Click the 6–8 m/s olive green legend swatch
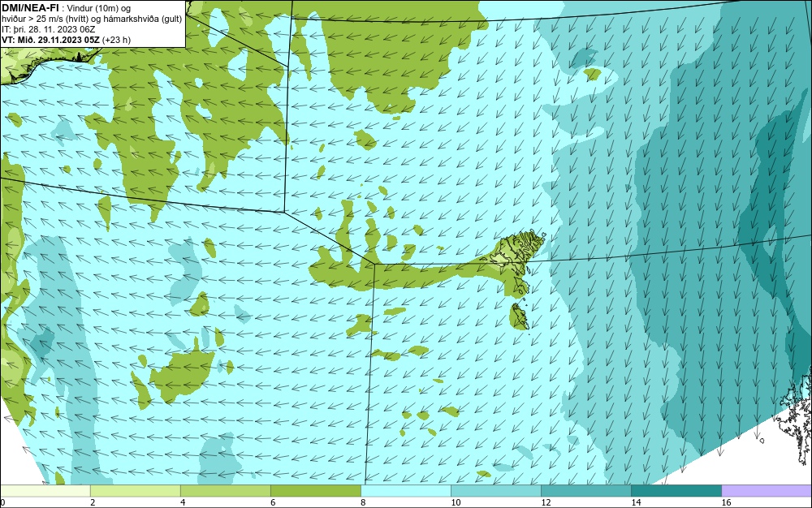Image resolution: width=812 pixels, height=508 pixels. click(x=315, y=490)
